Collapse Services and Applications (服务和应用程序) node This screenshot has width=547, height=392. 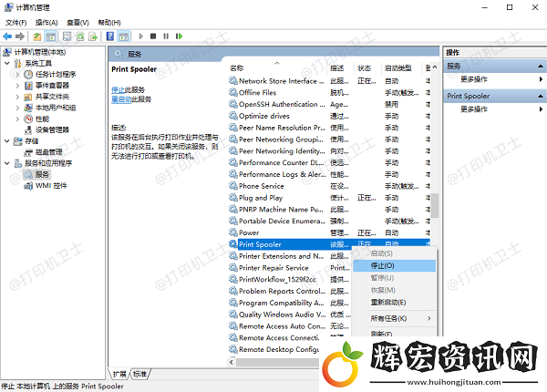pos(7,163)
